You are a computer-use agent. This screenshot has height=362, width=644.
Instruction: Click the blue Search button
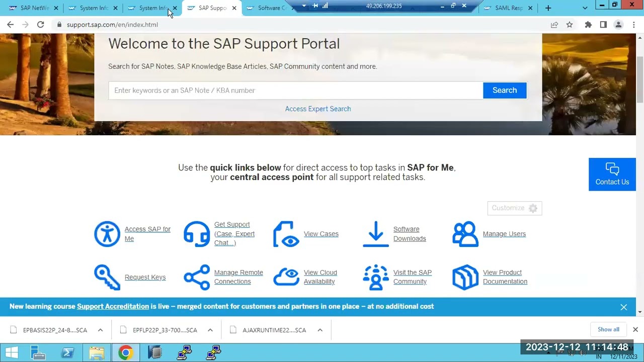pyautogui.click(x=505, y=90)
